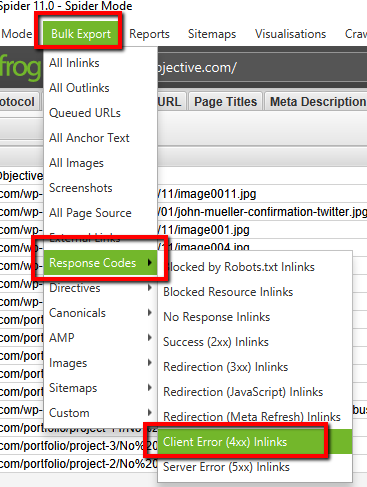
Task: Export Redirection (3xx) Inlinks
Action: [255, 367]
